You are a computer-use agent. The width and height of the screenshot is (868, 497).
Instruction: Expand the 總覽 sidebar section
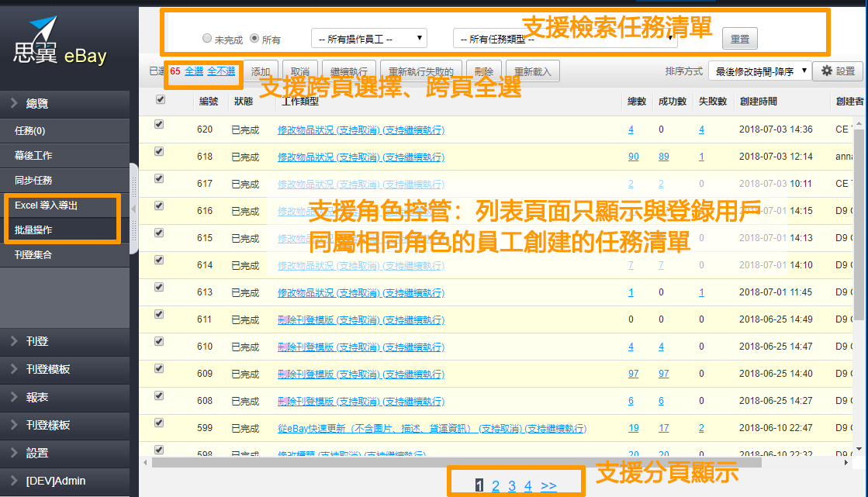coord(64,103)
